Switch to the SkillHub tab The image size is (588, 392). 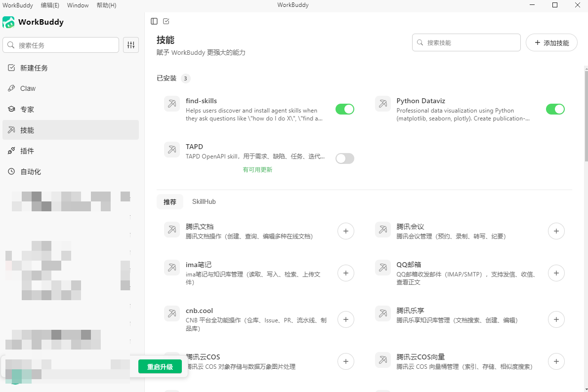point(204,201)
